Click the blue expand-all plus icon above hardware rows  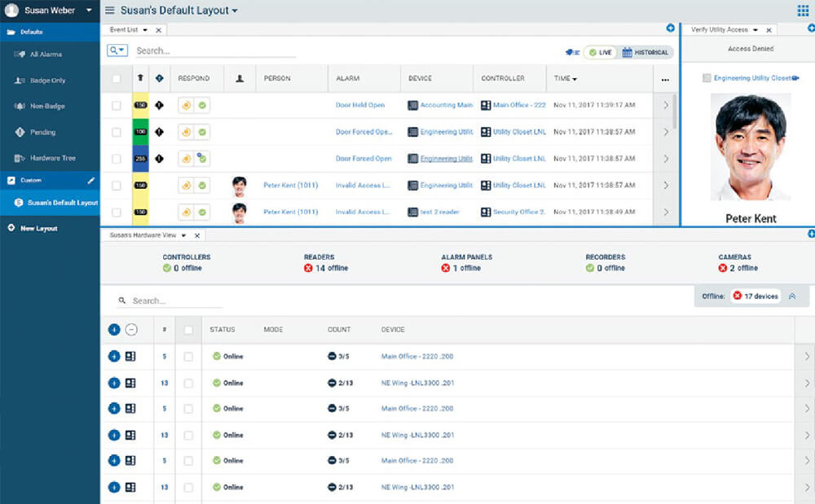coord(114,330)
